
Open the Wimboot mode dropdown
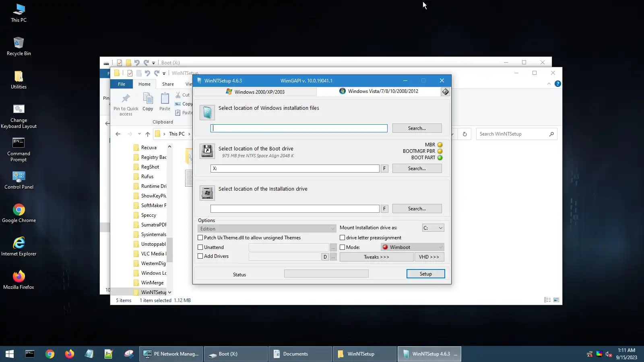[x=413, y=247]
